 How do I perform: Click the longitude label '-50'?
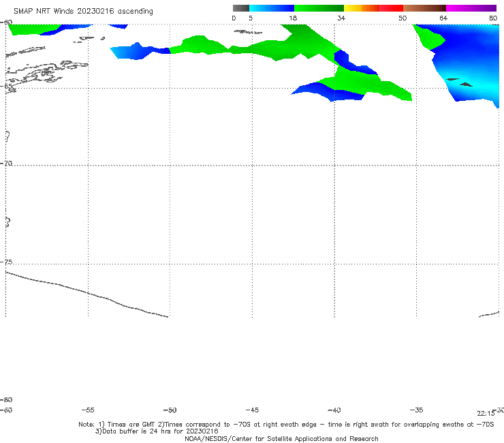170,410
